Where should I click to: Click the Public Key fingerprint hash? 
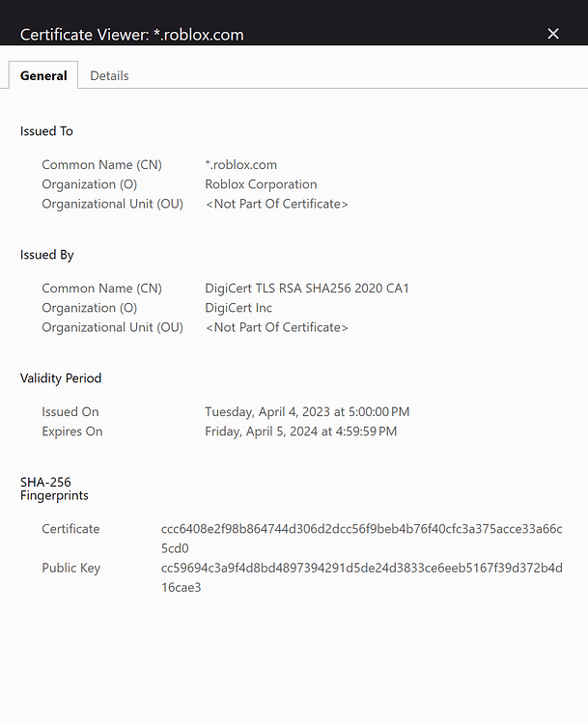pyautogui.click(x=362, y=577)
